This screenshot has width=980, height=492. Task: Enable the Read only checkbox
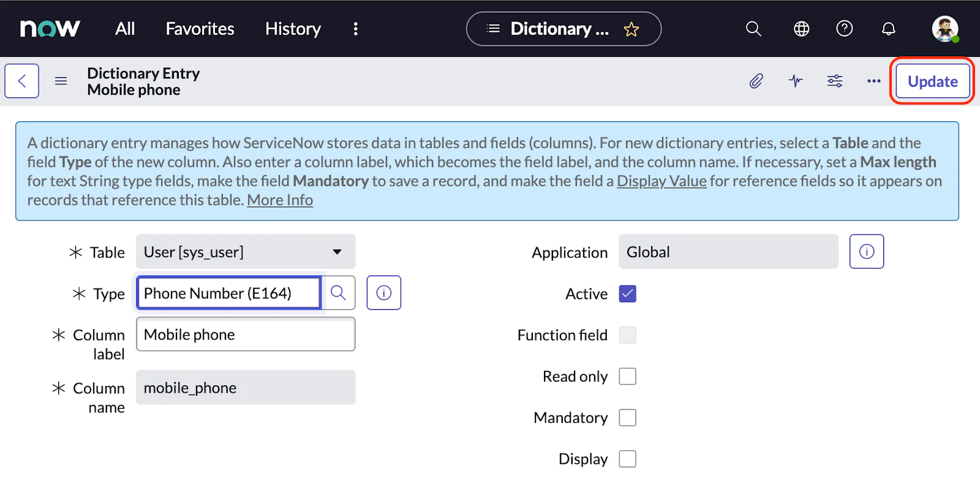tap(628, 376)
